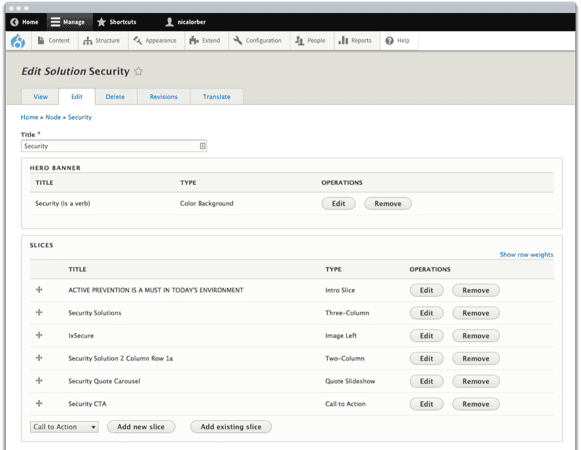Click Add existing slice button
Screen dimensions: 581x450
231,427
